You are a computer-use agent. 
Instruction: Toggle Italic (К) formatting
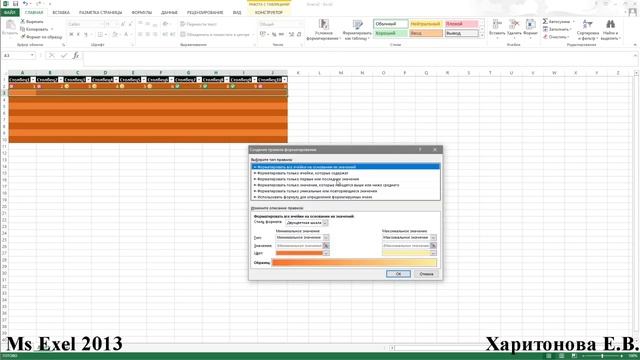click(x=78, y=35)
